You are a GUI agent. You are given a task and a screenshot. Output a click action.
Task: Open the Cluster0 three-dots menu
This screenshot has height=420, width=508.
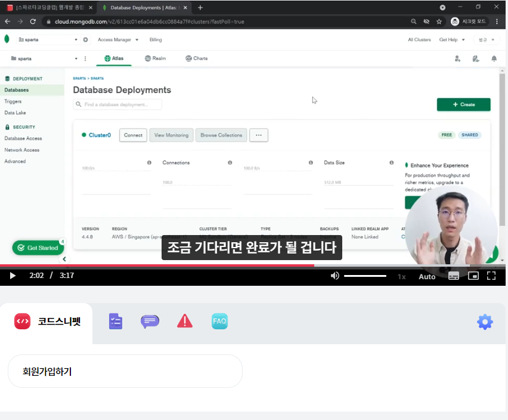(x=259, y=135)
